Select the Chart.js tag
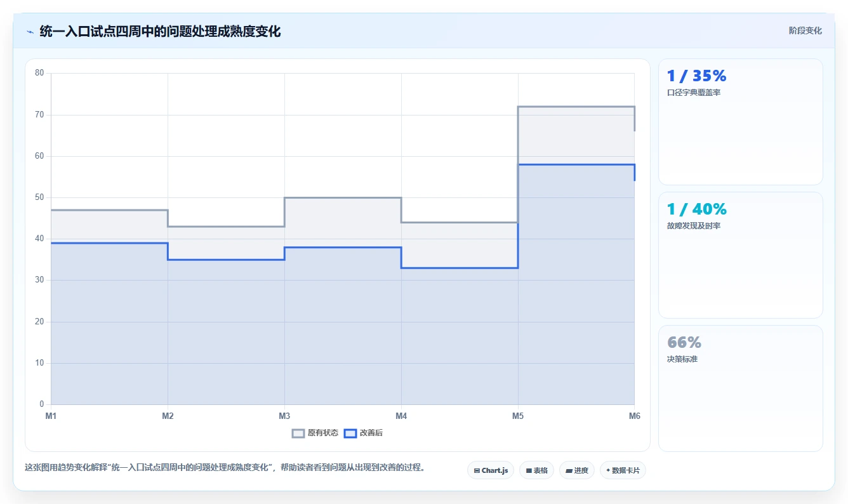This screenshot has height=504, width=848. click(x=491, y=470)
